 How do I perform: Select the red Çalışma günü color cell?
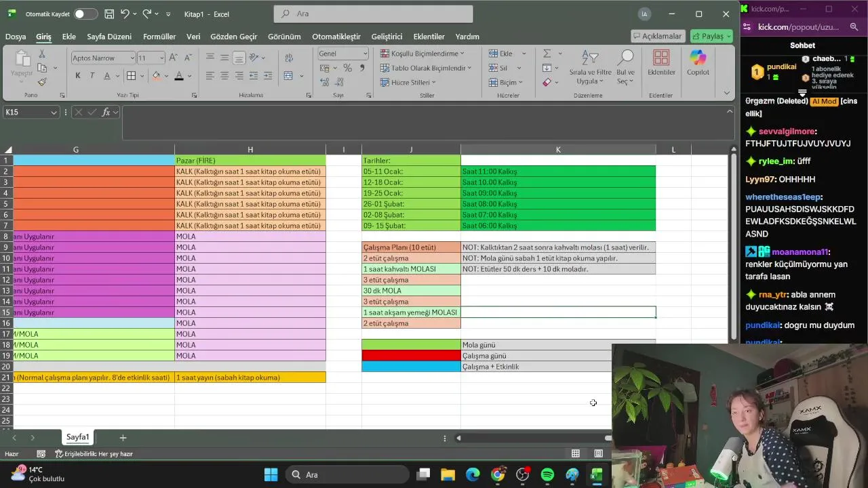(x=411, y=356)
